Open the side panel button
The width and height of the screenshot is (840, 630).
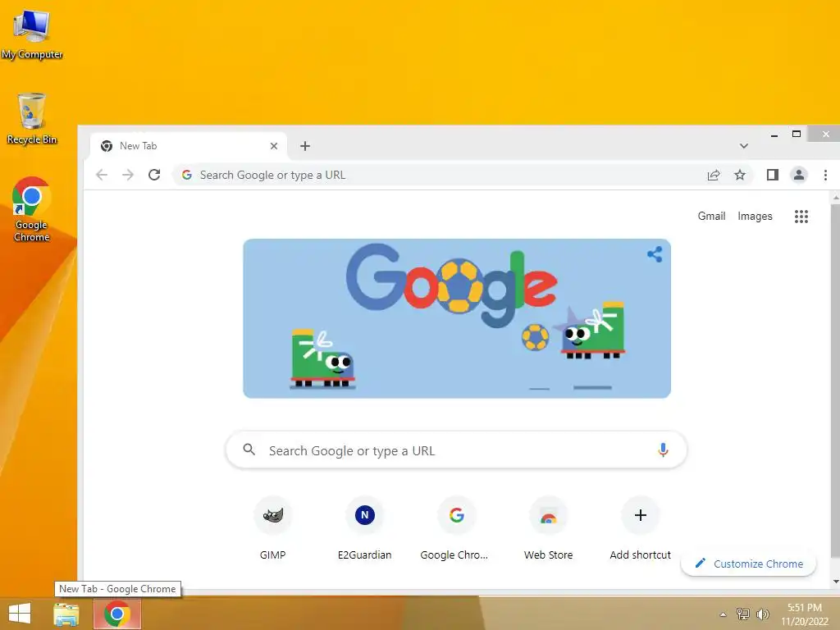(772, 175)
